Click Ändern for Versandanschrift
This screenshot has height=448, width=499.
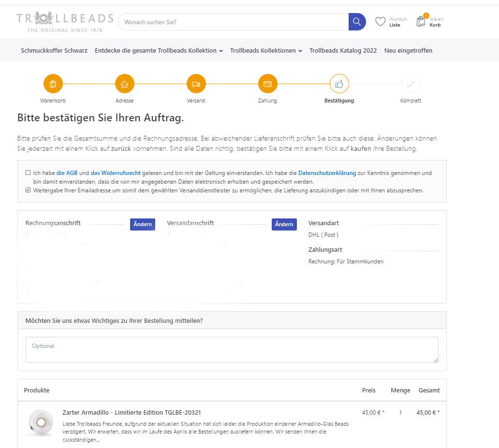(x=284, y=224)
